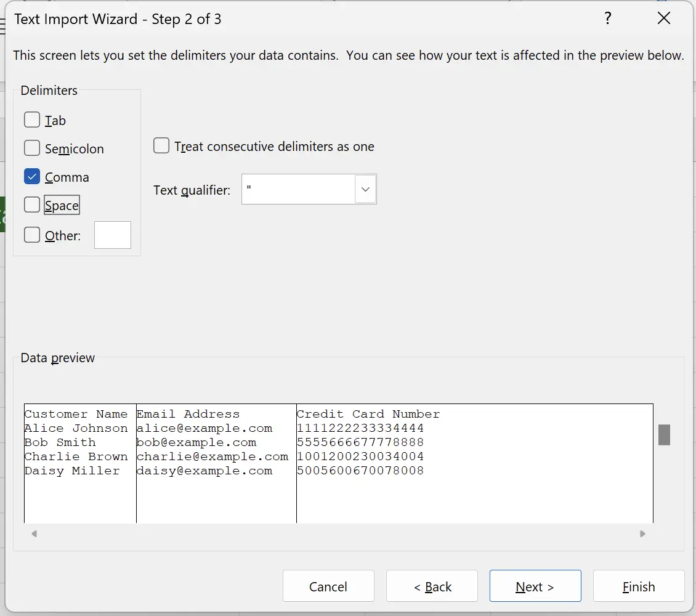696x616 pixels.
Task: Enable the Space delimiter
Action: (x=32, y=205)
